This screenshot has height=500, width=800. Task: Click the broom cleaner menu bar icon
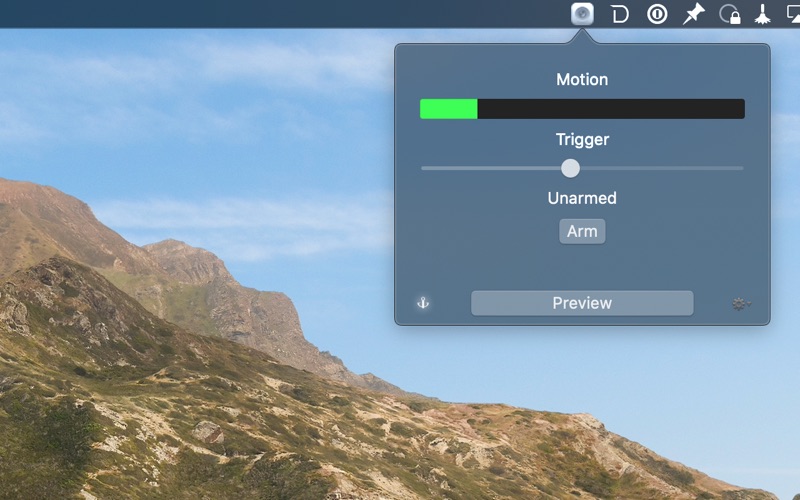(763, 14)
